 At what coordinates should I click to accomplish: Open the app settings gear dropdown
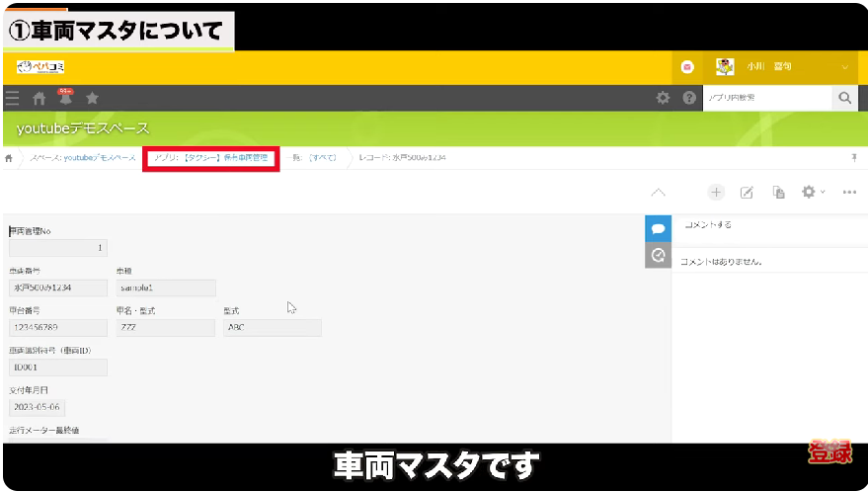click(813, 192)
